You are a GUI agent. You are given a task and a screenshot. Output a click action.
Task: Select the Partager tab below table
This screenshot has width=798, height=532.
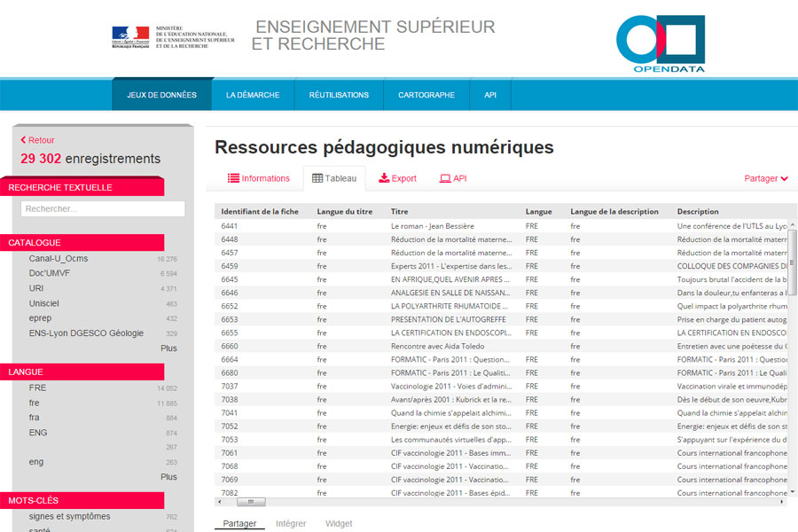tap(239, 523)
